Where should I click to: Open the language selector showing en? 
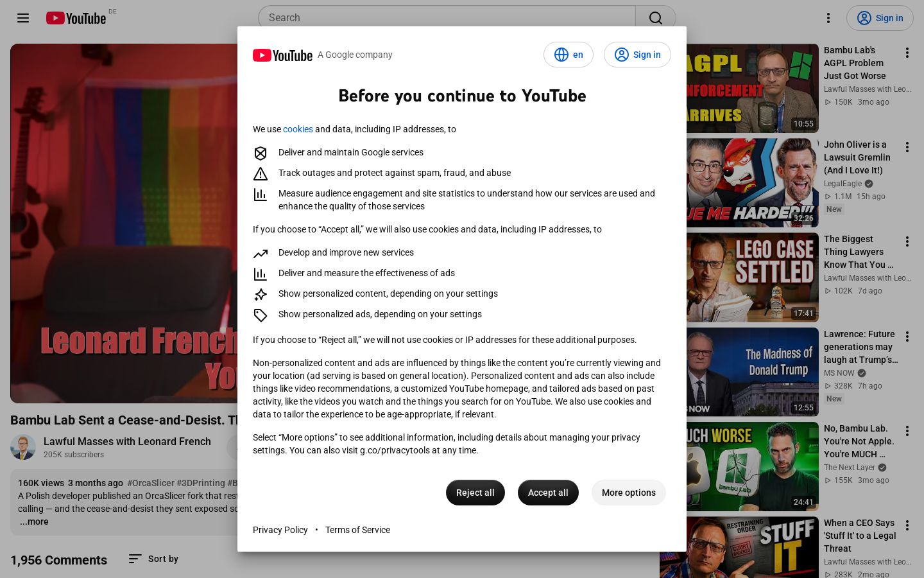coord(569,55)
